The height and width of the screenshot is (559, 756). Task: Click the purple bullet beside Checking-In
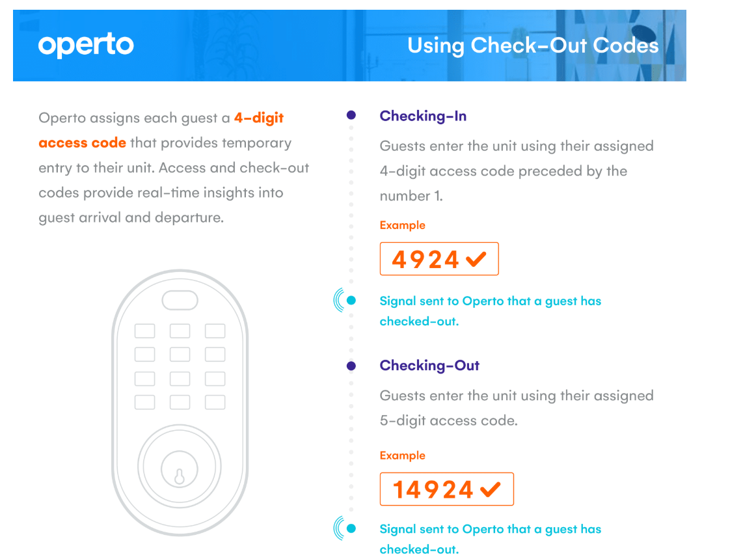coord(351,115)
